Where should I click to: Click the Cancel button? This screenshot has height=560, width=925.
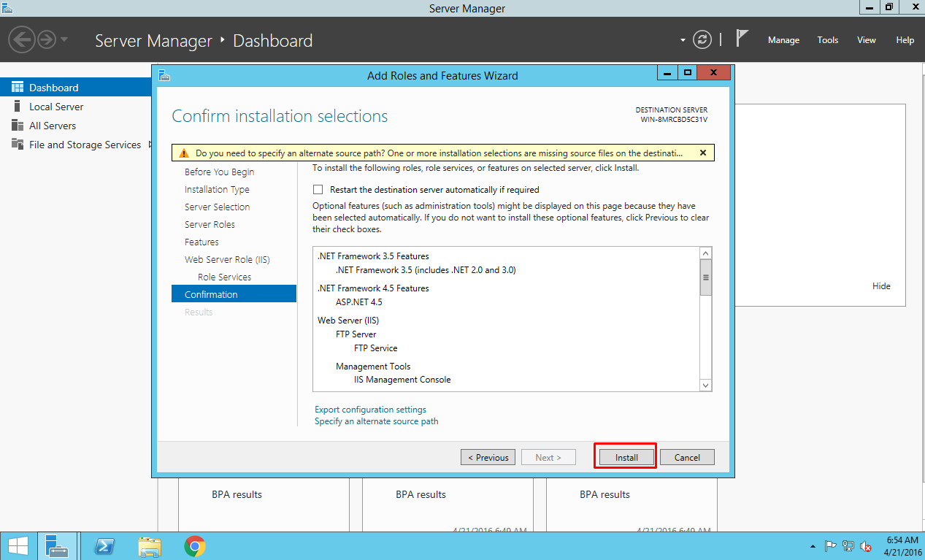pos(687,458)
